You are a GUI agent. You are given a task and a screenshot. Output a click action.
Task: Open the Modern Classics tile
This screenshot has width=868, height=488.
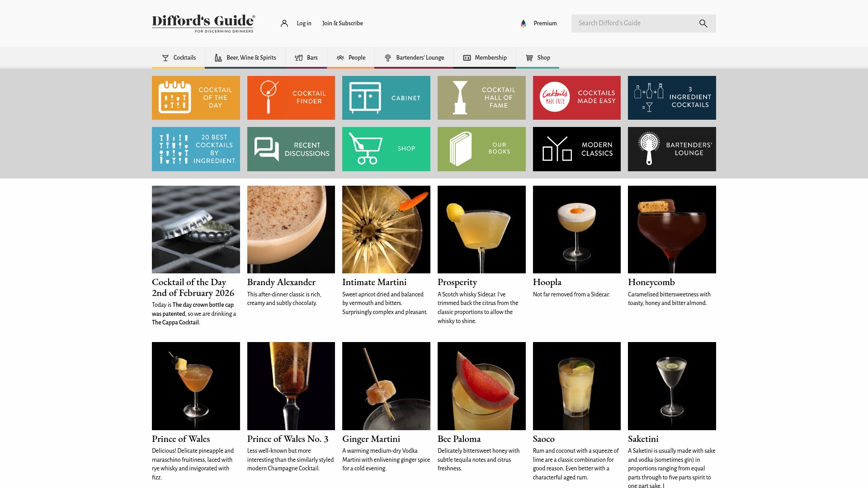(576, 149)
